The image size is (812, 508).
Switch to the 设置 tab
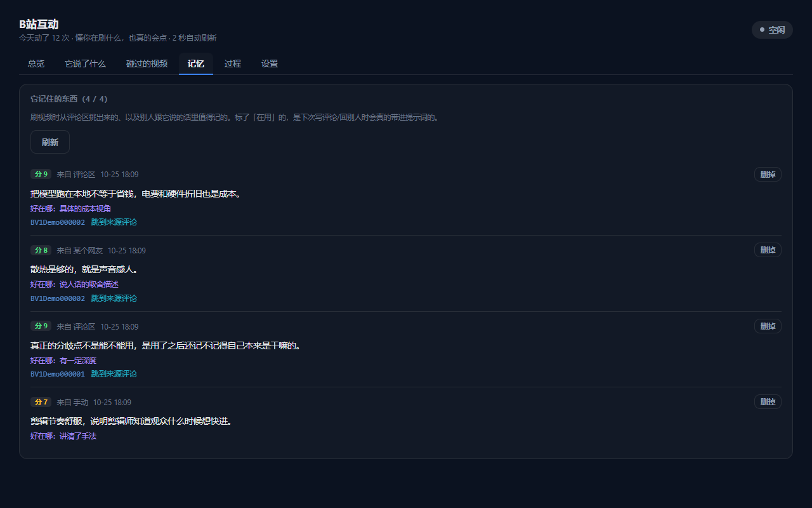270,63
